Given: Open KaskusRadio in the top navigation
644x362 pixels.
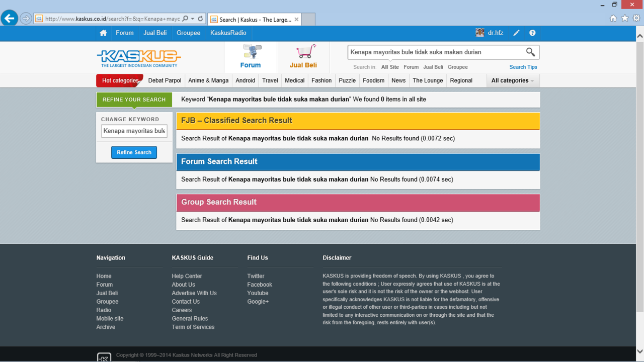Looking at the screenshot, I should 228,33.
